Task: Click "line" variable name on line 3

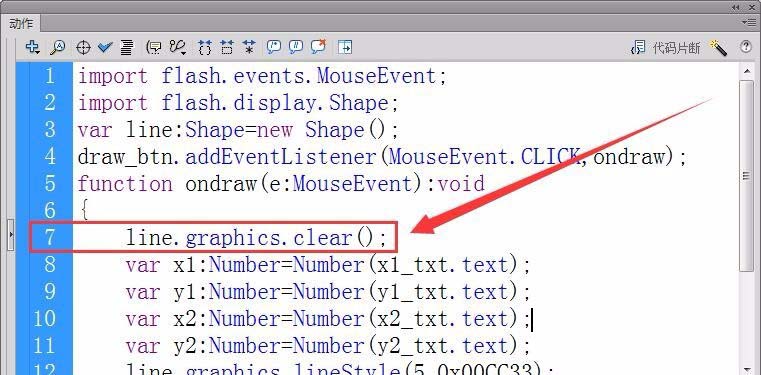Action: (x=149, y=130)
